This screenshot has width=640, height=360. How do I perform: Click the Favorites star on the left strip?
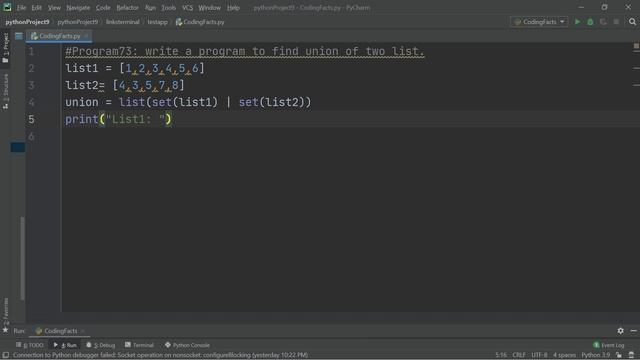[x=5, y=330]
